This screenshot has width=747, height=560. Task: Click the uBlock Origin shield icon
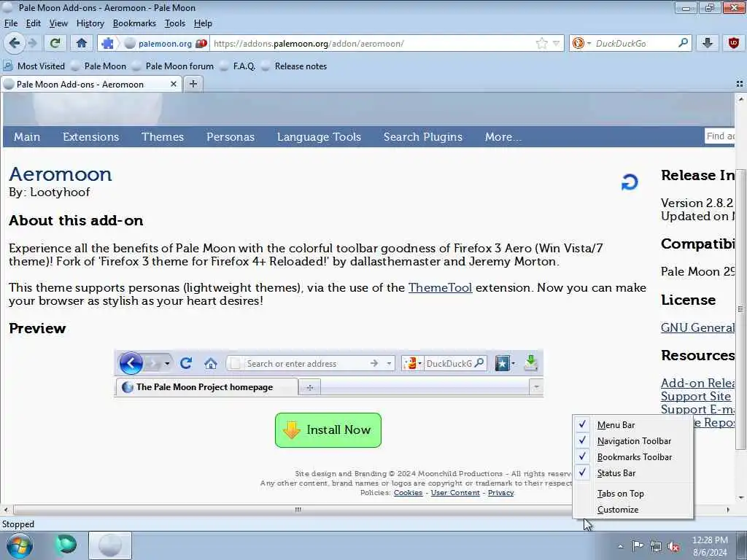(x=734, y=43)
